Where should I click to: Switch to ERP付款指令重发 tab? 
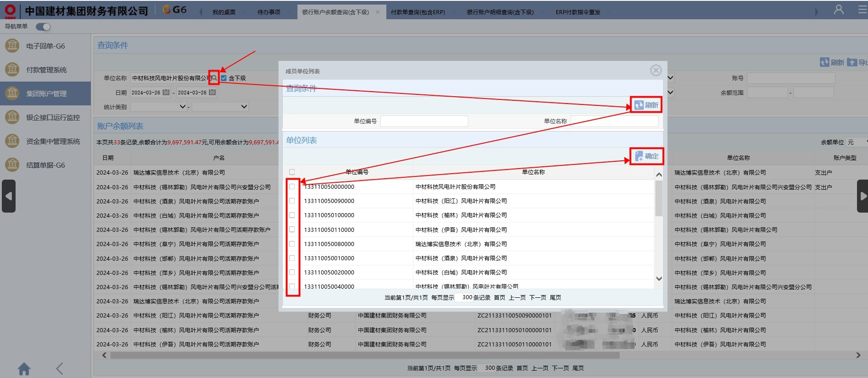click(578, 12)
